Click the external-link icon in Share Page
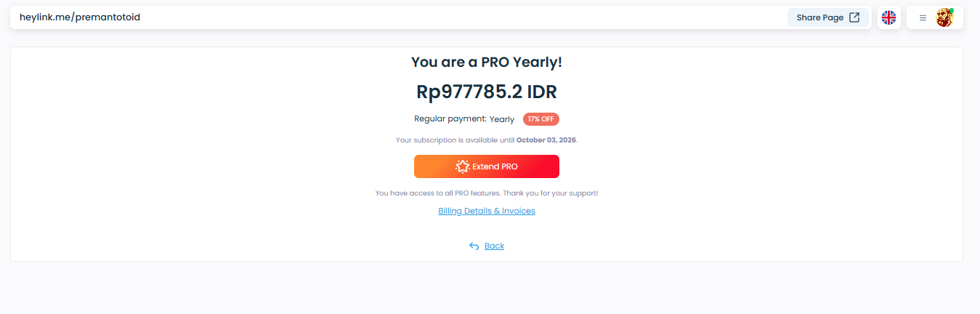980x314 pixels. coord(854,17)
